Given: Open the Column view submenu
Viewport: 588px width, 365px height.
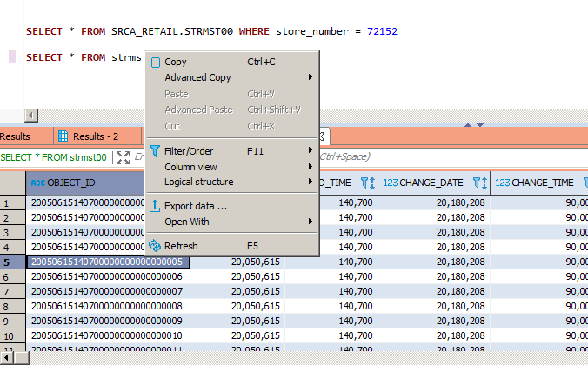Looking at the screenshot, I should 231,167.
